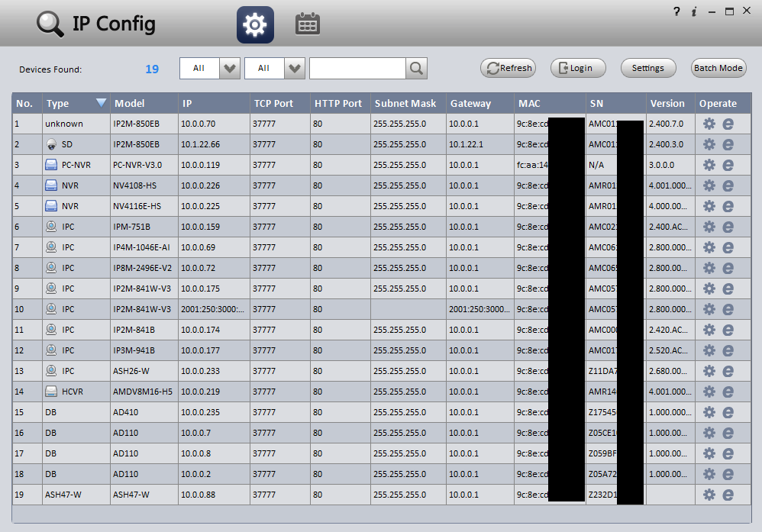762x532 pixels.
Task: Open config gear for device 10.0.0.70
Action: tap(709, 124)
